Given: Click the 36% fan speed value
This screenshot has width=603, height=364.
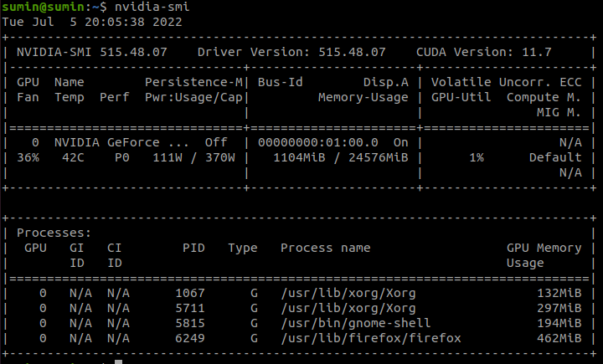Looking at the screenshot, I should [28, 157].
